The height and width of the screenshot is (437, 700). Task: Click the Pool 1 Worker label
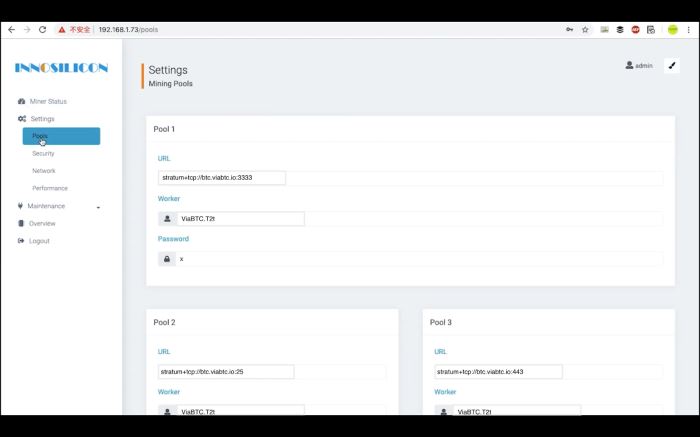[169, 199]
